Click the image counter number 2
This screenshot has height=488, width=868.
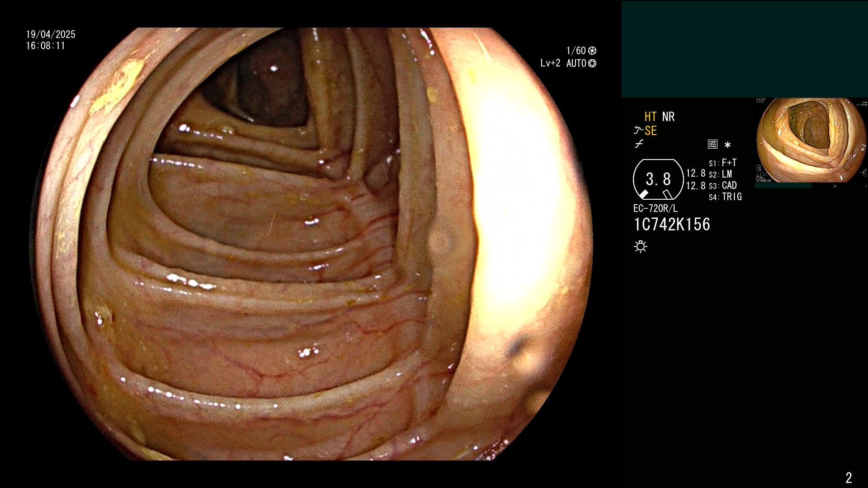pos(849,478)
